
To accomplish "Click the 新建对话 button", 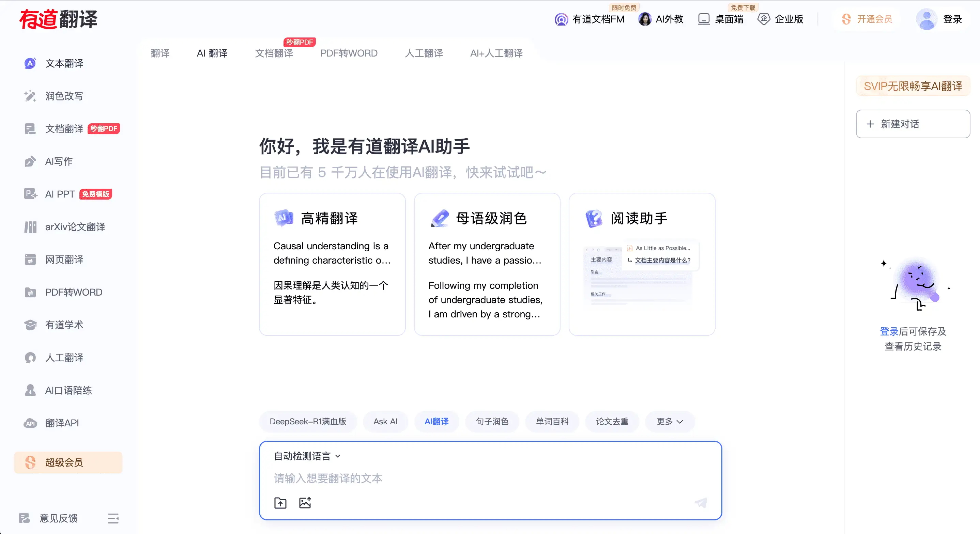I will (x=913, y=124).
